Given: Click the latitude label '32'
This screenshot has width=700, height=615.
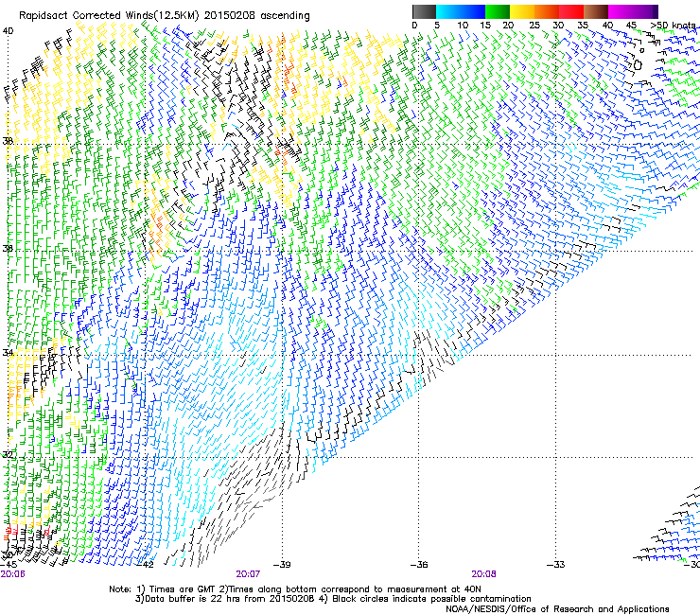Looking at the screenshot, I should [x=8, y=455].
